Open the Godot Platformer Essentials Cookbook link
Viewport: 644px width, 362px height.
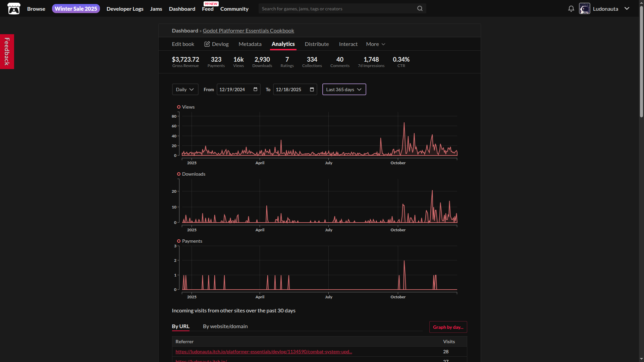(x=248, y=31)
